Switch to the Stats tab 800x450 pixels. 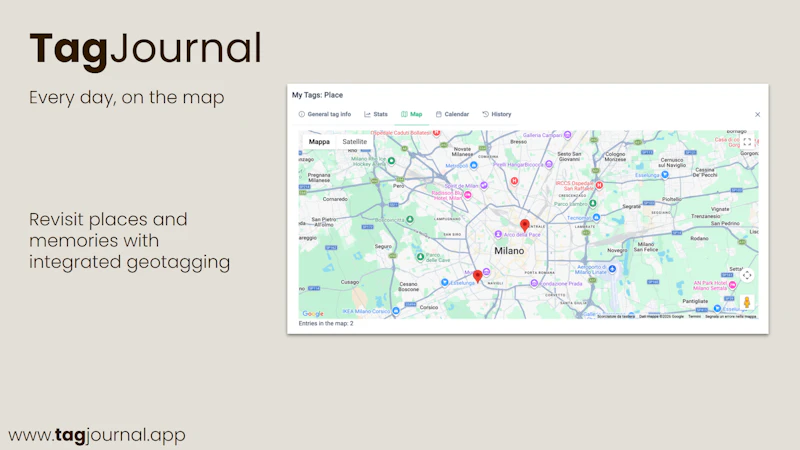[x=376, y=114]
